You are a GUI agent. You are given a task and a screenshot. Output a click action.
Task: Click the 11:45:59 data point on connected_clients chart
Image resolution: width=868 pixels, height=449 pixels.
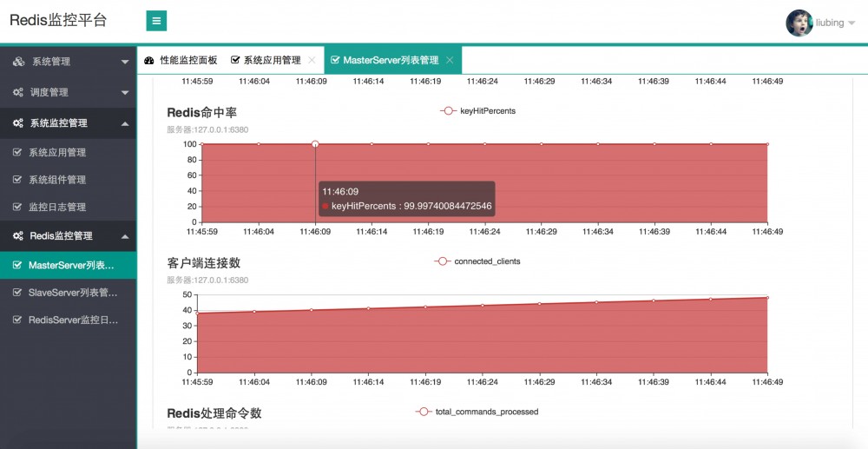pos(197,314)
